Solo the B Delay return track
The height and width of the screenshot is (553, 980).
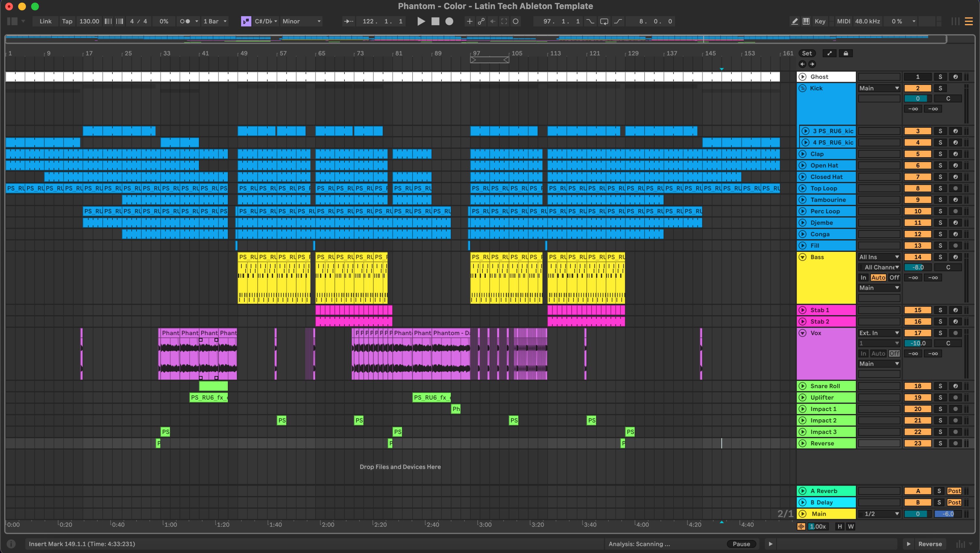tap(939, 502)
